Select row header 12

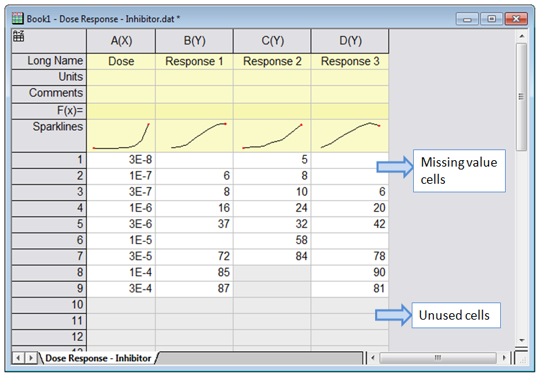click(49, 337)
